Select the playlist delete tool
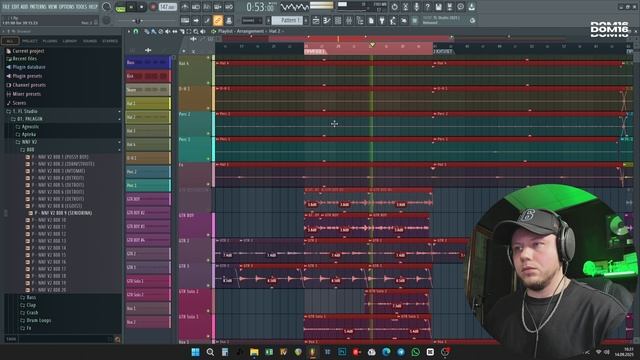The width and height of the screenshot is (640, 360). [x=160, y=31]
